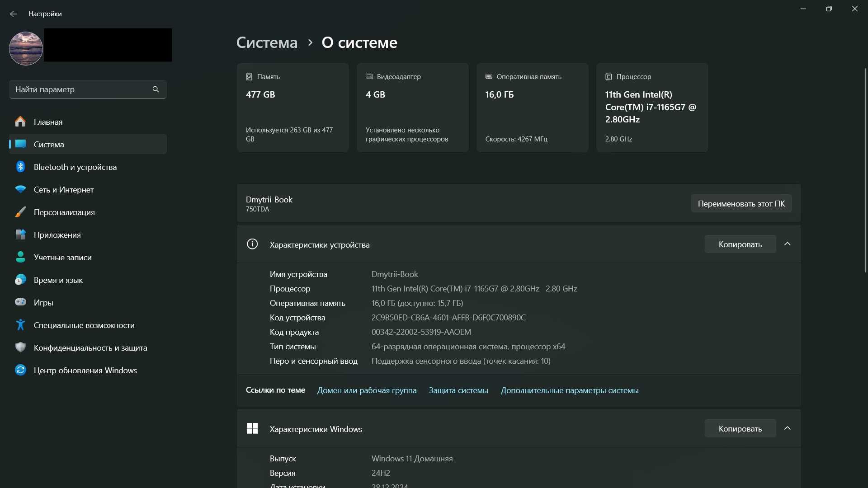This screenshot has width=868, height=488.
Task: Click the Windows logo icon near Характеристики Windows
Action: point(252,428)
